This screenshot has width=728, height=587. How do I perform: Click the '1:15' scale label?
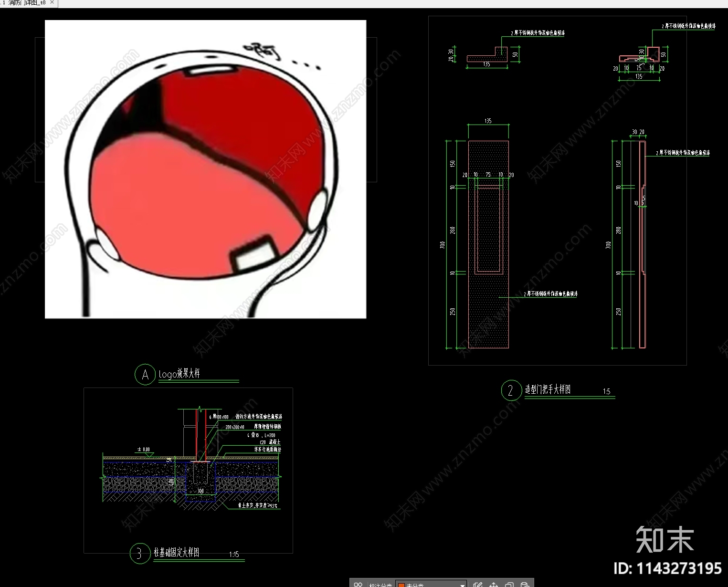tap(234, 555)
